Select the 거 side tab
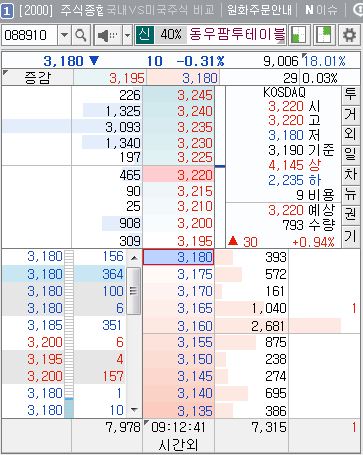Image resolution: width=363 pixels, height=455 pixels. point(350,114)
